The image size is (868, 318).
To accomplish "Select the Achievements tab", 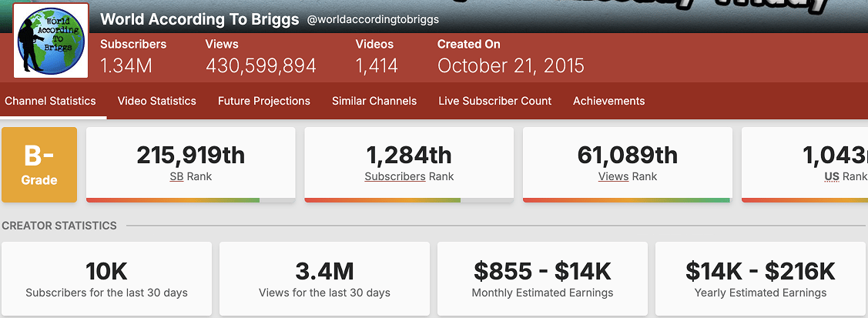I will click(609, 101).
